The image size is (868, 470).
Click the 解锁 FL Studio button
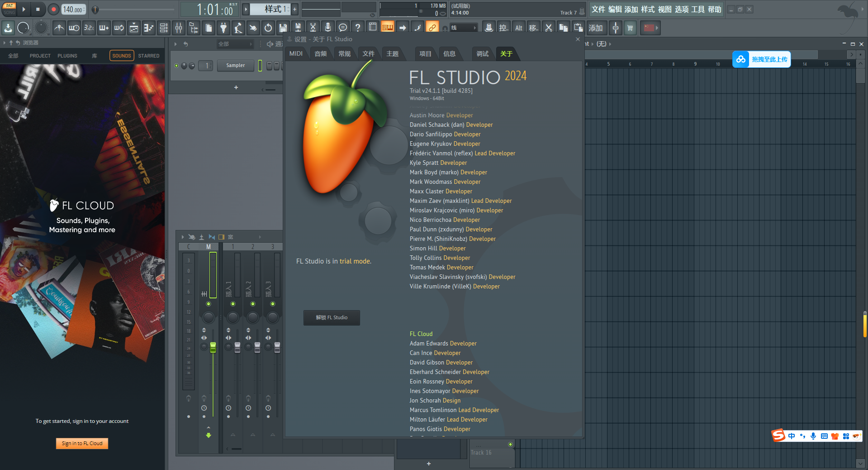pyautogui.click(x=332, y=317)
